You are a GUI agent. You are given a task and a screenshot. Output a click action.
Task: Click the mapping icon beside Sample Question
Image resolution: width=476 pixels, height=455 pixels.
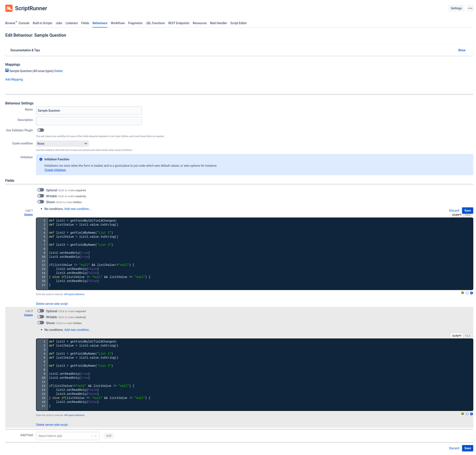[7, 71]
